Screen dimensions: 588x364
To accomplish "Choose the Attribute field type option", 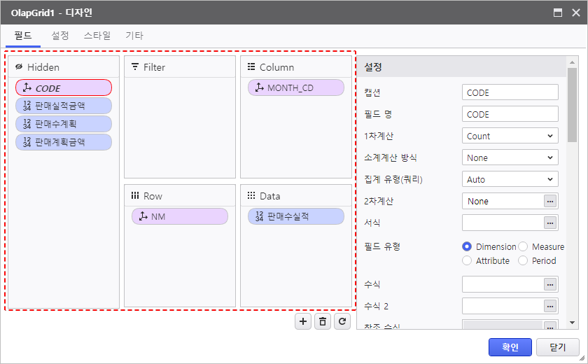I will 468,260.
